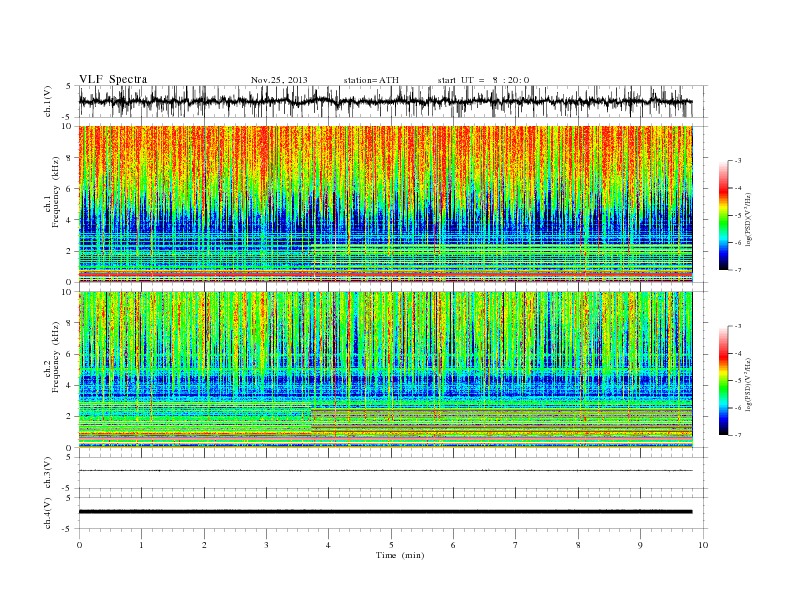792x612 pixels.
Task: Click the time axis tick label "6"
Action: 454,545
